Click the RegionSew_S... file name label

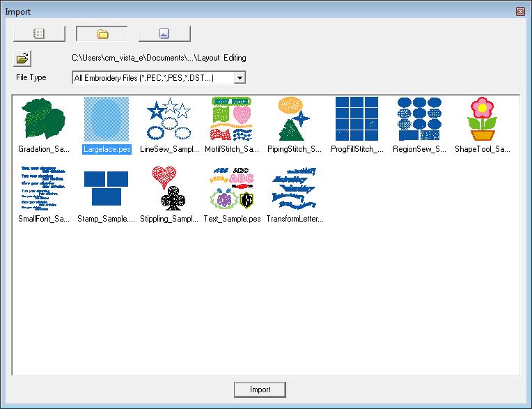coord(419,149)
